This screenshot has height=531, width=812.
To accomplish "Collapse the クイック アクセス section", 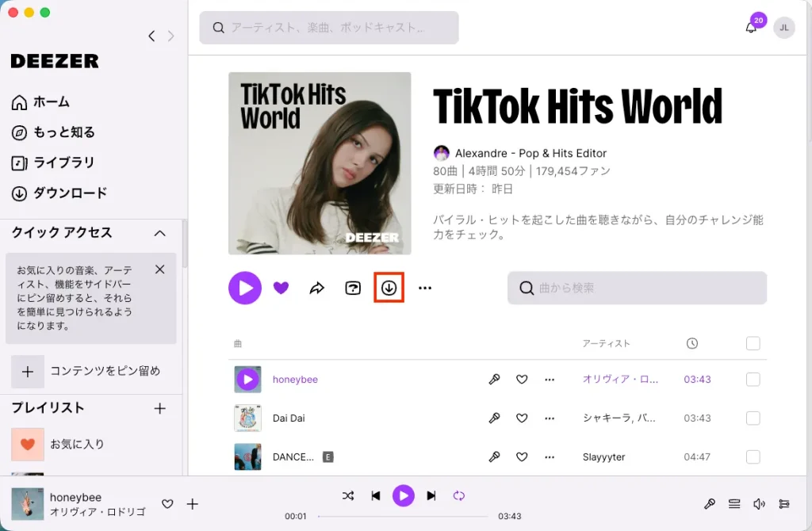I will coord(160,233).
